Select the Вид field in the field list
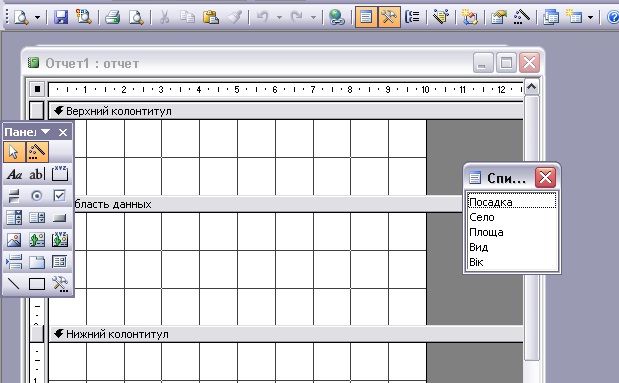The image size is (619, 383). tap(512, 247)
